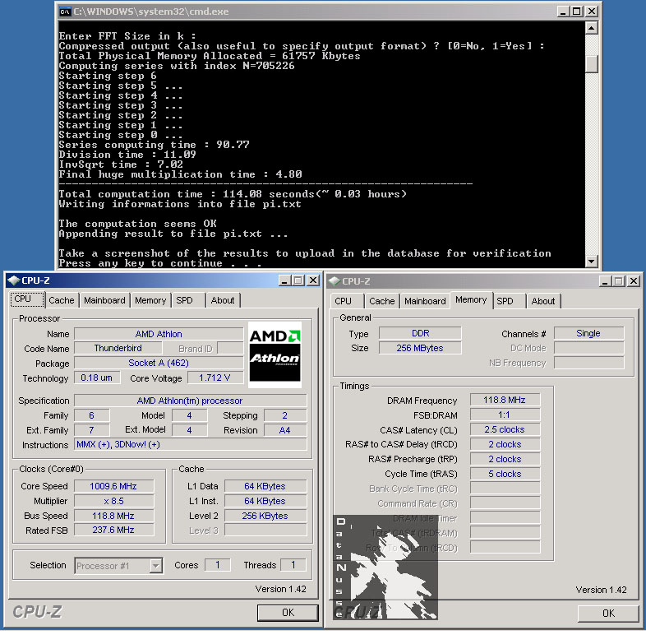Click DRAM Frequency value '118.8 MHz'
The height and width of the screenshot is (644, 646).
[505, 400]
